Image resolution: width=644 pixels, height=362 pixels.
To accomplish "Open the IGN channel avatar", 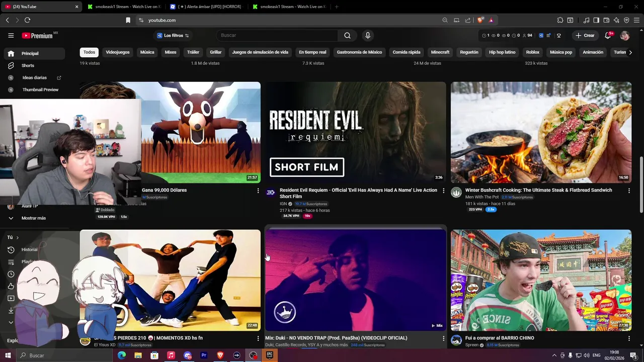I will 271,193.
